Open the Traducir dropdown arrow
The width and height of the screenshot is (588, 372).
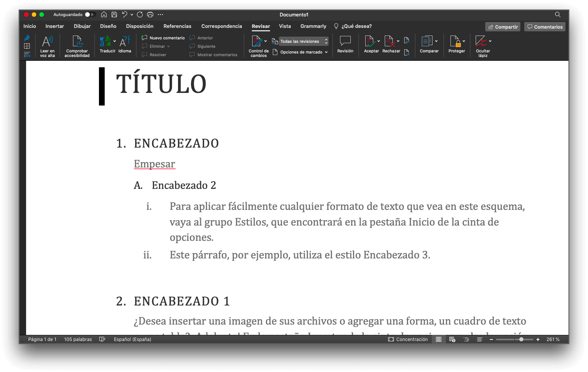tap(114, 41)
